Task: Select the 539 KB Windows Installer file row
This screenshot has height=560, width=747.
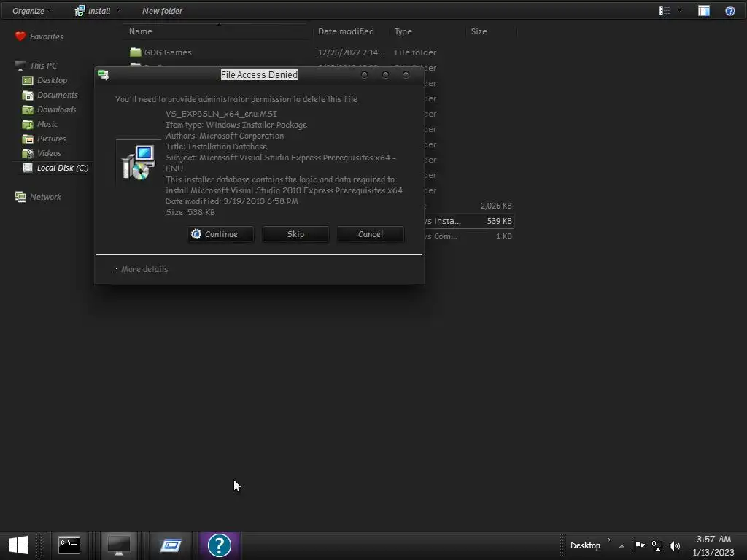Action: (x=469, y=221)
